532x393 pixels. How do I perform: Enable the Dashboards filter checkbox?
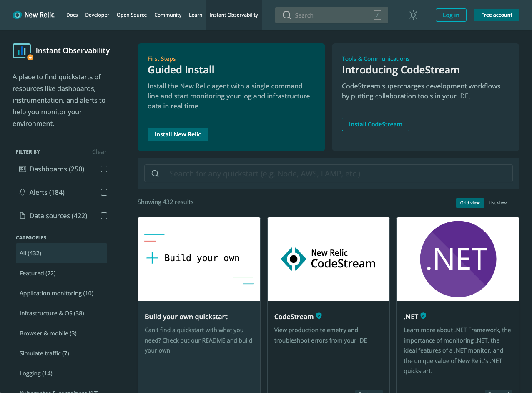click(x=104, y=169)
